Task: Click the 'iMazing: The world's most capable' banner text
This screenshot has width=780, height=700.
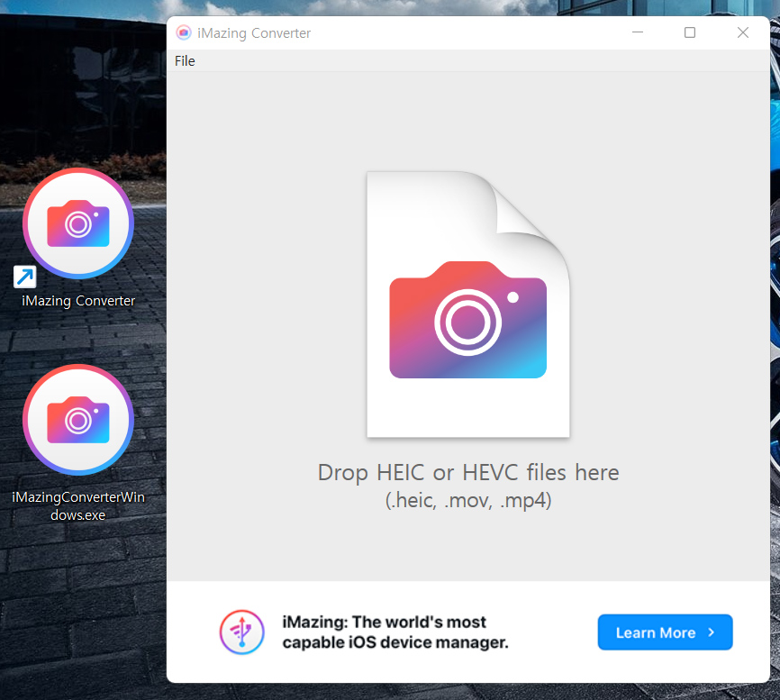Action: pos(395,632)
